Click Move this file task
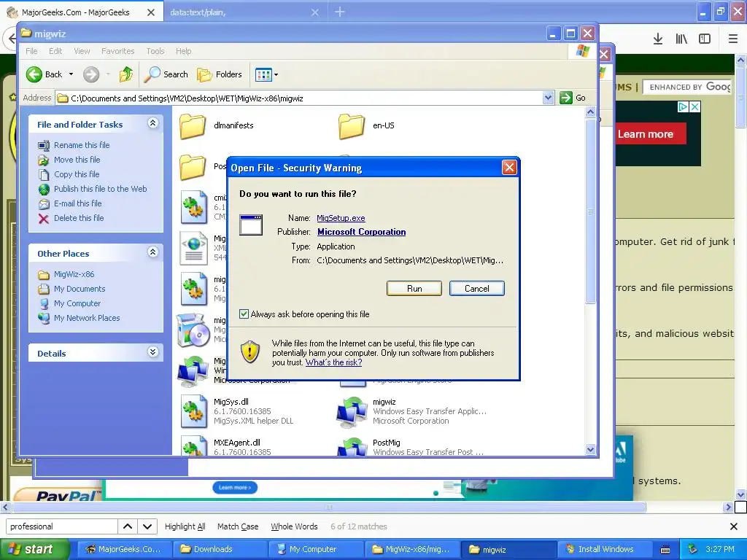The image size is (747, 560). click(77, 160)
